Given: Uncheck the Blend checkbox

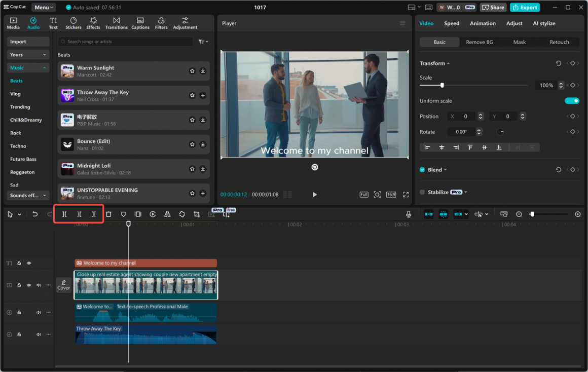Looking at the screenshot, I should (422, 170).
